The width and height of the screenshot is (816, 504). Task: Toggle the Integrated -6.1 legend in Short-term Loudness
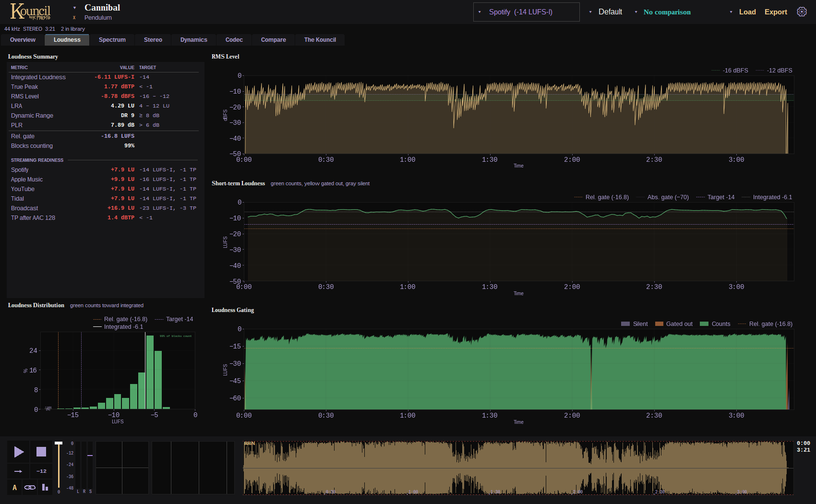click(x=767, y=197)
